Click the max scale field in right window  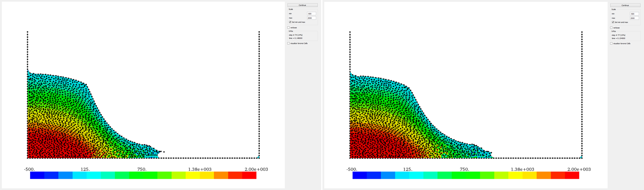[634, 18]
